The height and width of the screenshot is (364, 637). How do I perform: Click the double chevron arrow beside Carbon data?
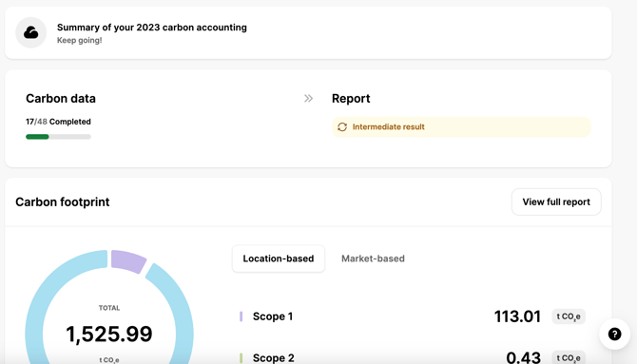click(308, 98)
